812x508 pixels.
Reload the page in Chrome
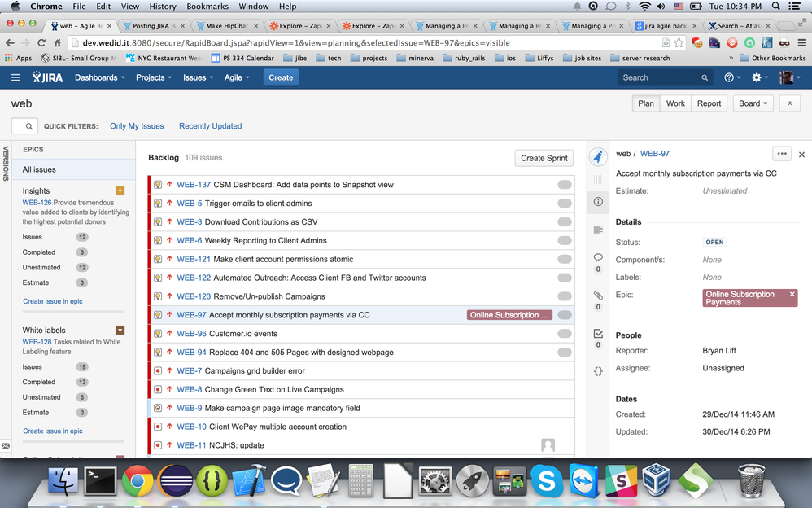pos(41,42)
